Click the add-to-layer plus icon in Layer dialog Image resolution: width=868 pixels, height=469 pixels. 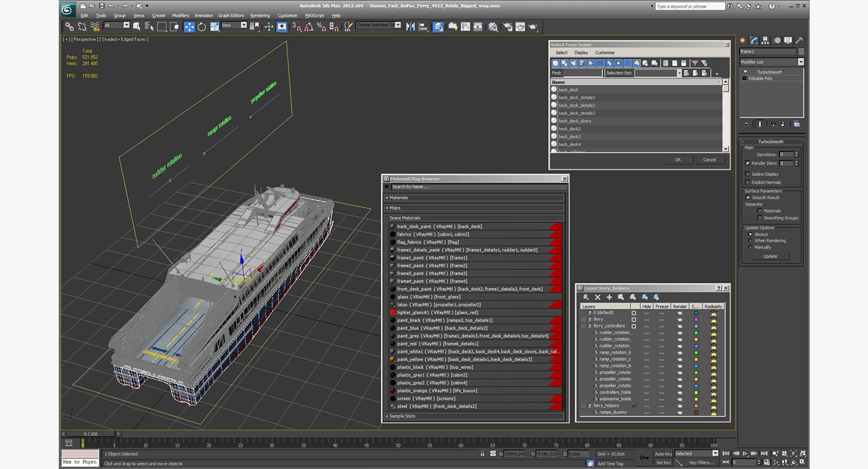(609, 297)
